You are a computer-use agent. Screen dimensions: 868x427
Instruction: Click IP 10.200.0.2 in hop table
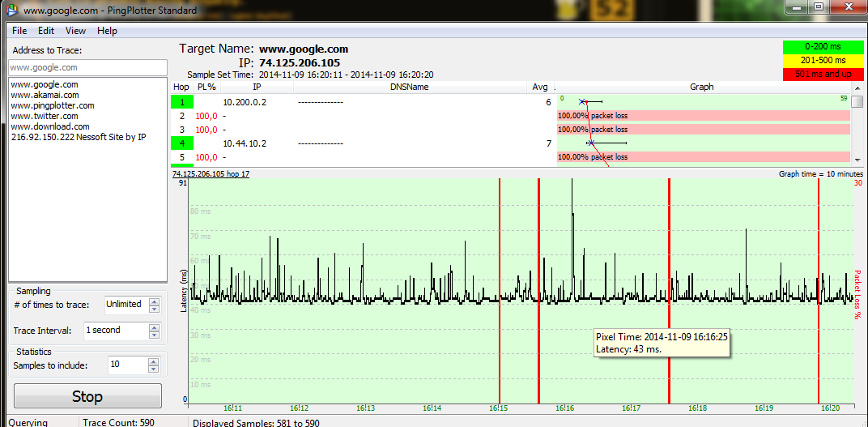pyautogui.click(x=245, y=102)
